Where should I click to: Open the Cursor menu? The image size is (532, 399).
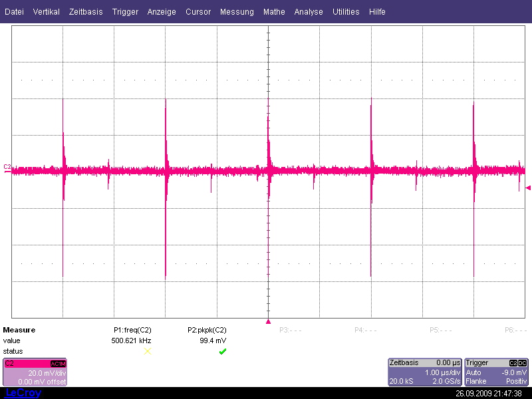(198, 11)
